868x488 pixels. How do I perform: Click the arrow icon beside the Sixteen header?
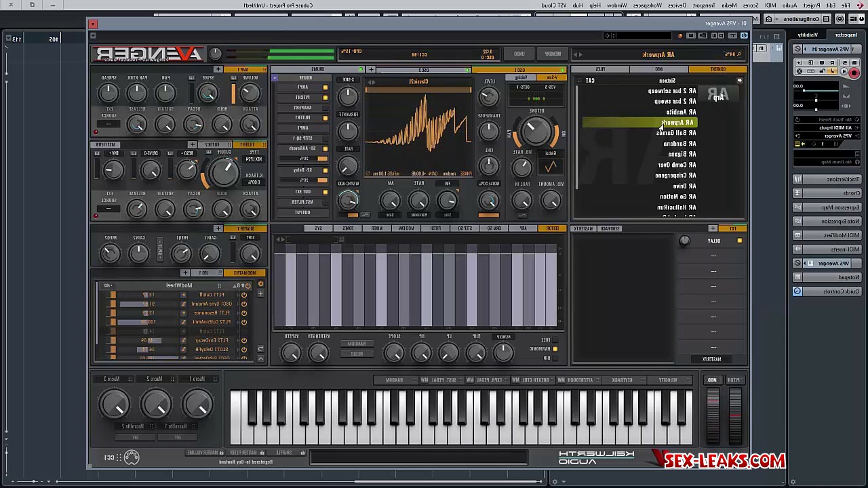740,81
